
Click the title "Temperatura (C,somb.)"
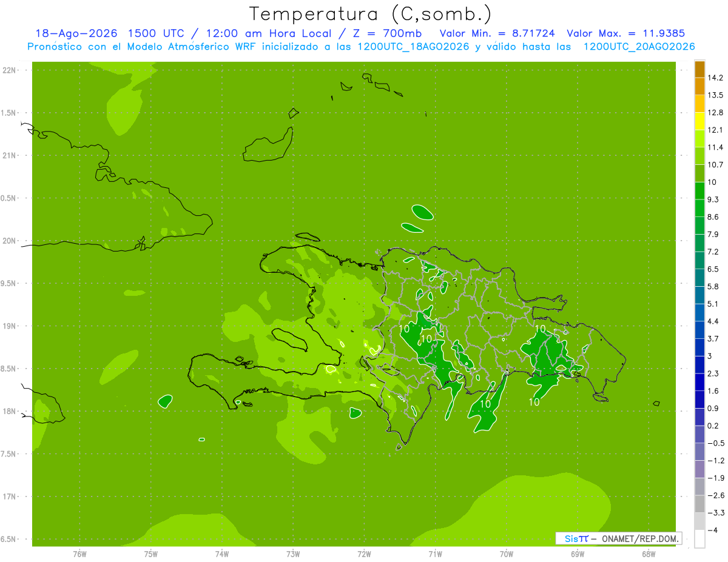coord(370,14)
